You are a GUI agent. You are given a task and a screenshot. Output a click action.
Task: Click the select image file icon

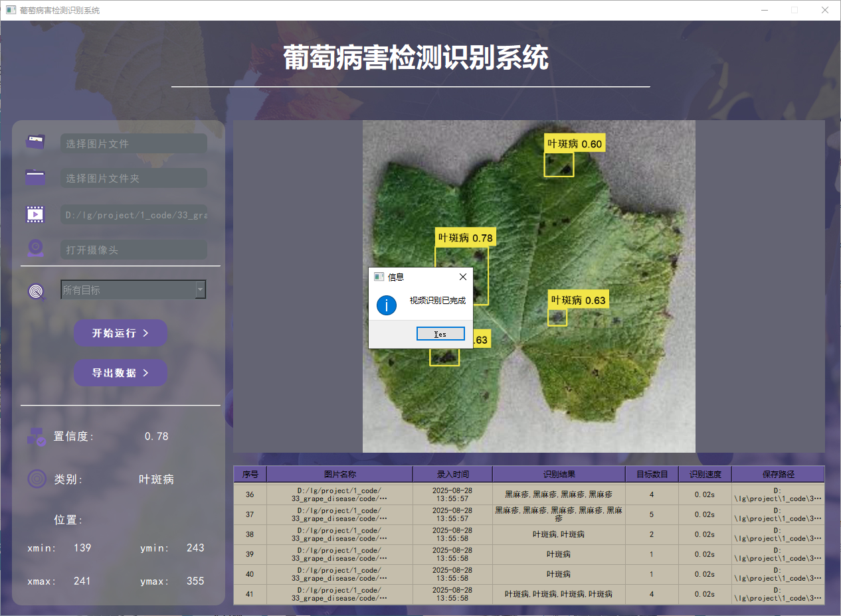pyautogui.click(x=35, y=141)
